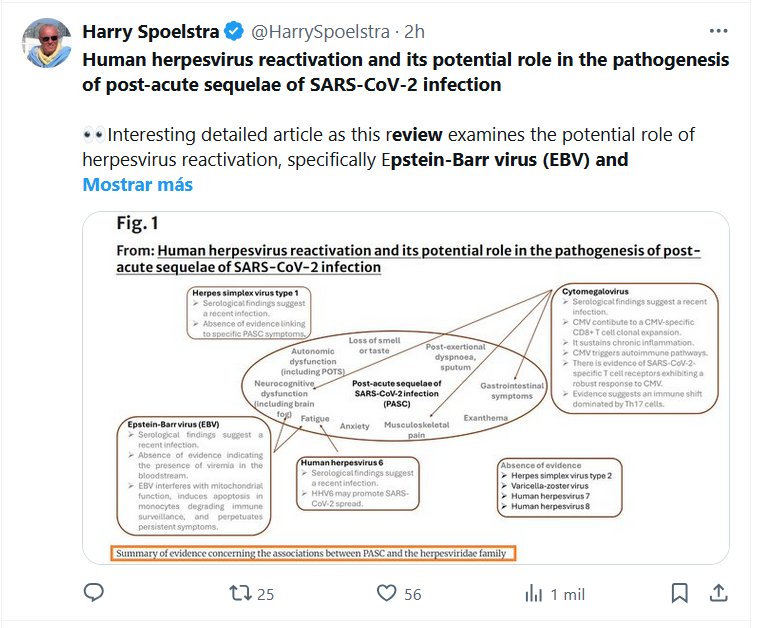
Task: Reply to Harry Spoelstra's tweet
Action: [93, 593]
